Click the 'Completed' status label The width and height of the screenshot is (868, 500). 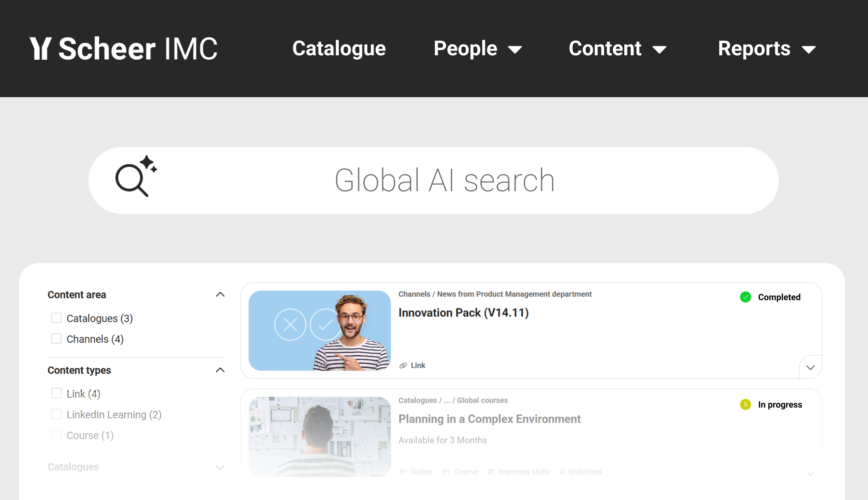[x=779, y=297]
